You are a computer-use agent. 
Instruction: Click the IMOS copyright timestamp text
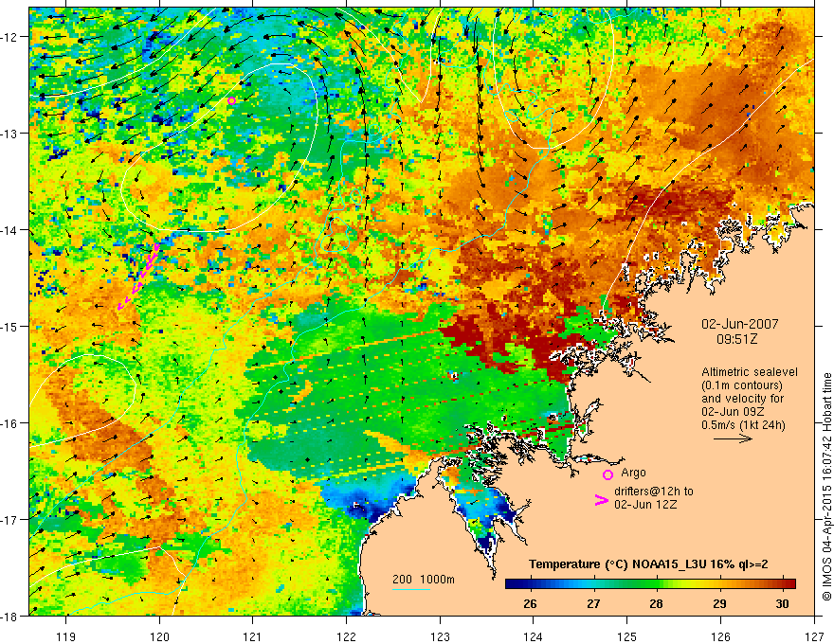pyautogui.click(x=826, y=487)
